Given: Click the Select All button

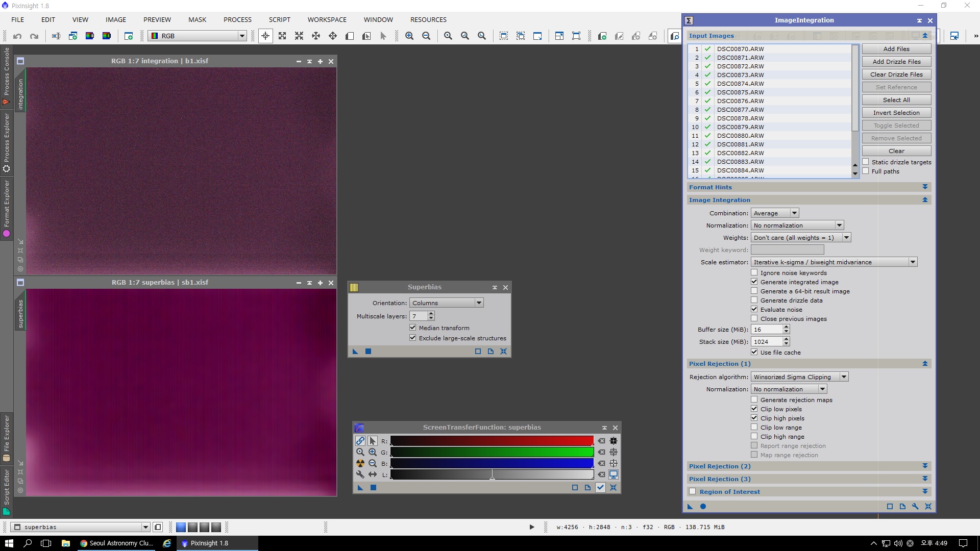Looking at the screenshot, I should coord(896,100).
